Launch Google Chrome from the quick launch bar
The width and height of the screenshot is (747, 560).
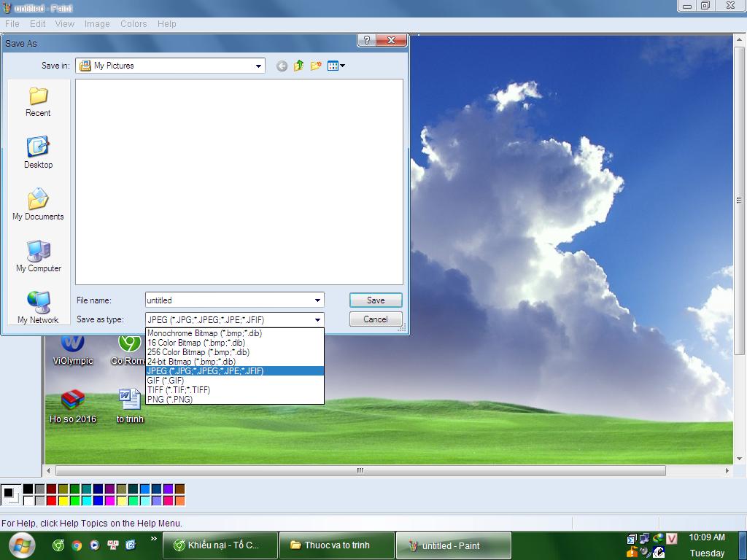[77, 545]
